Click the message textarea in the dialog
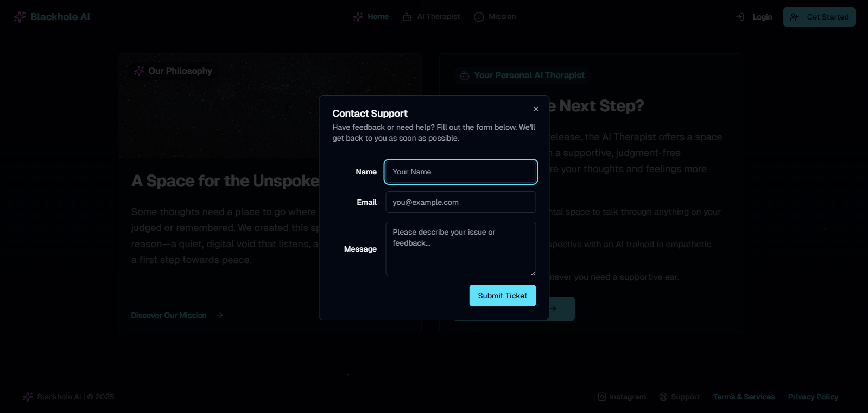Screen dimensions: 868x413 tap(461, 249)
